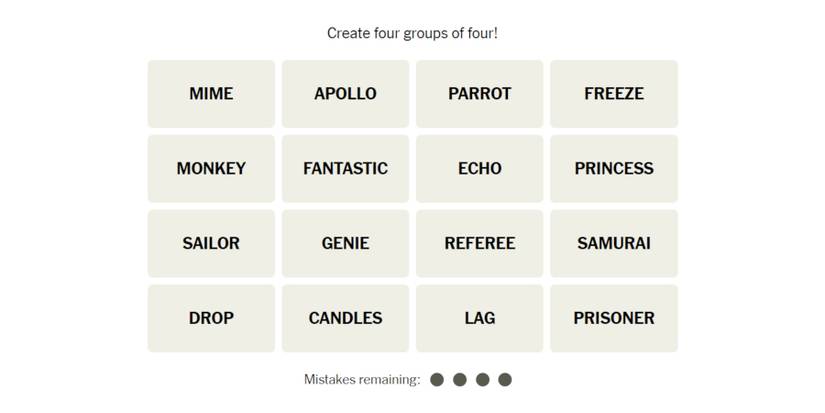Click the 'Create four groups of four!' heading

pyautogui.click(x=412, y=33)
